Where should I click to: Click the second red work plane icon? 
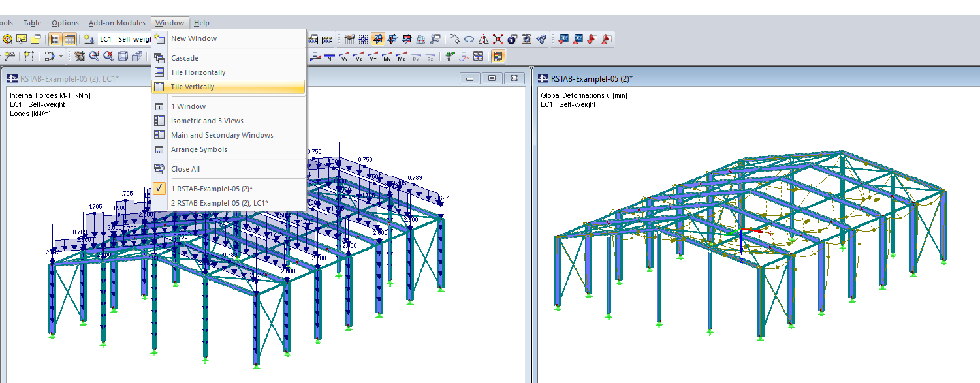(x=392, y=39)
